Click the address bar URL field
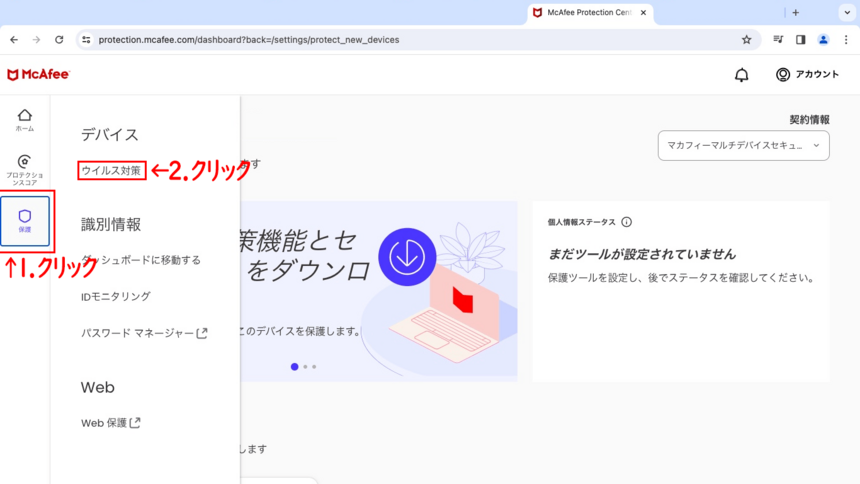 417,40
